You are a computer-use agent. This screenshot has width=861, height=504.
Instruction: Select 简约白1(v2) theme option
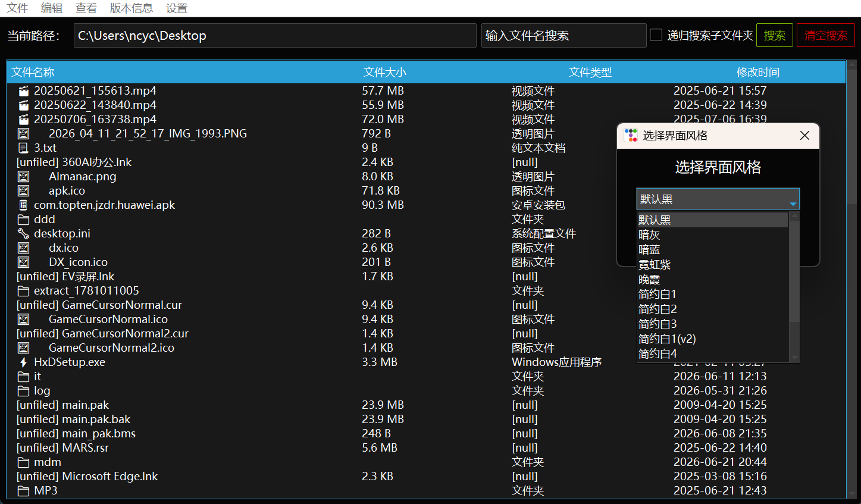pos(712,339)
